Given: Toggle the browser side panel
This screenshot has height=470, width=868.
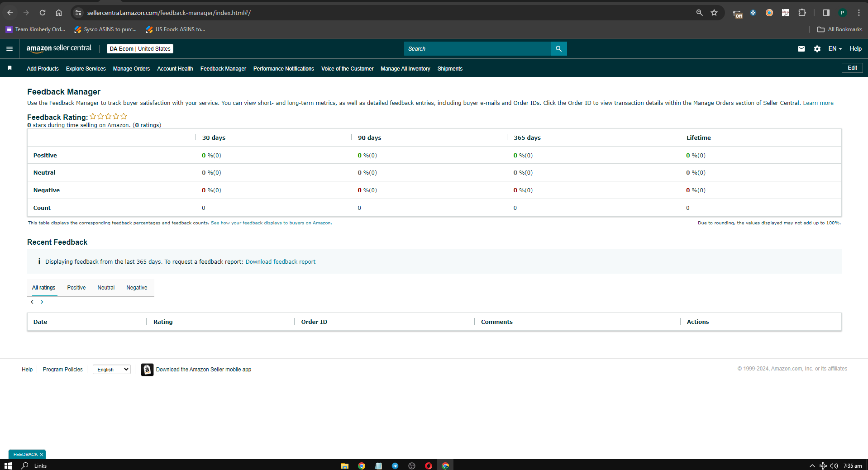Looking at the screenshot, I should pyautogui.click(x=826, y=13).
